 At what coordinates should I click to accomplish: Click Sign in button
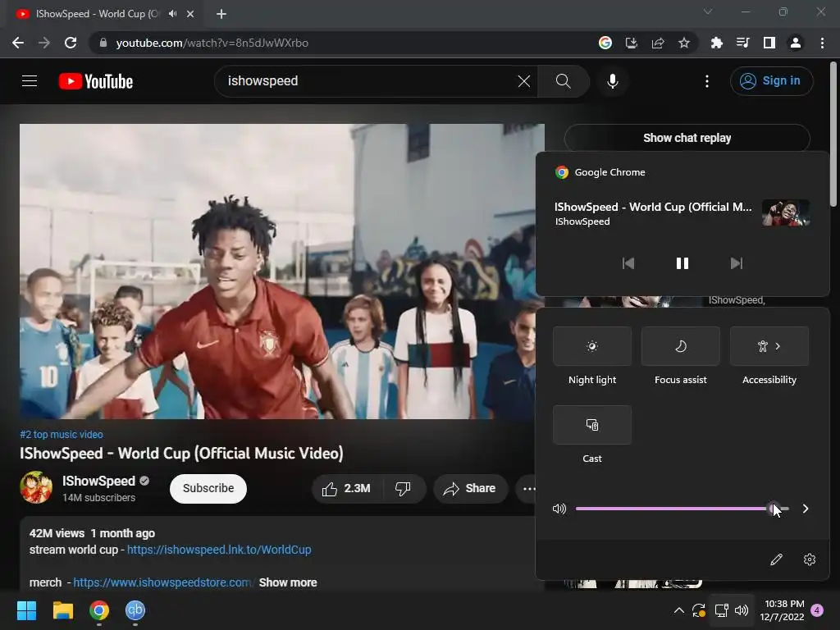pyautogui.click(x=771, y=81)
